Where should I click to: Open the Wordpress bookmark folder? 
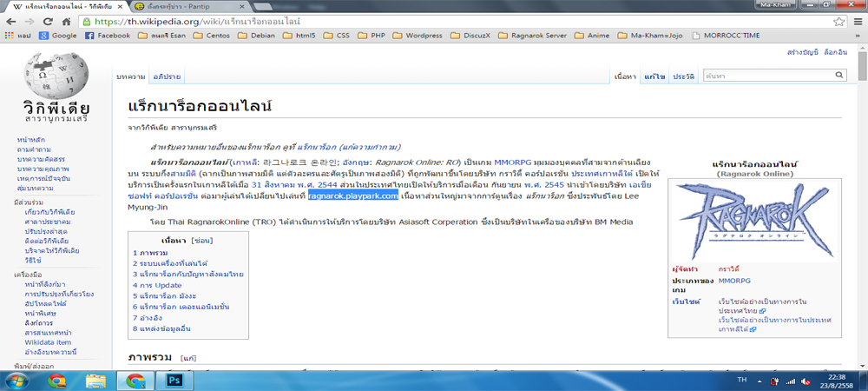coord(418,36)
